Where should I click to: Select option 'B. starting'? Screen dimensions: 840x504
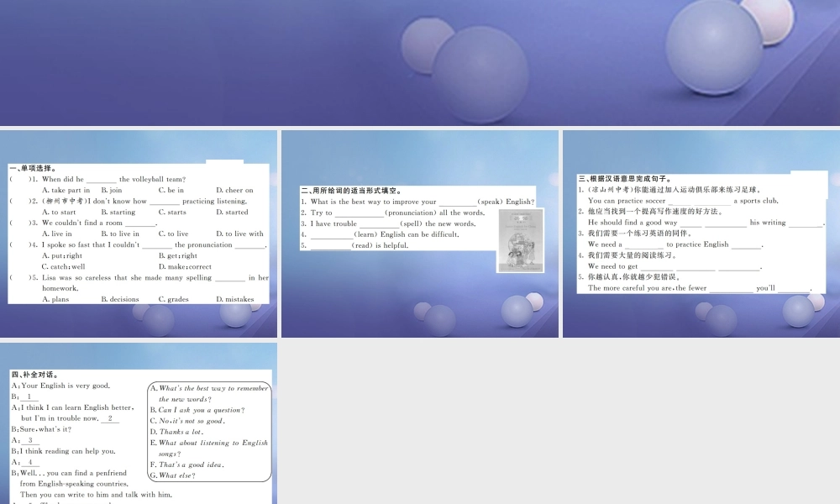click(118, 212)
